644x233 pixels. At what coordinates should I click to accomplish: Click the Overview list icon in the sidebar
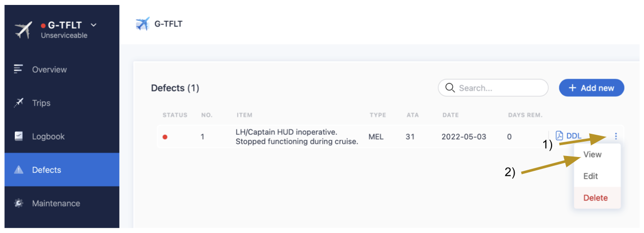[19, 69]
